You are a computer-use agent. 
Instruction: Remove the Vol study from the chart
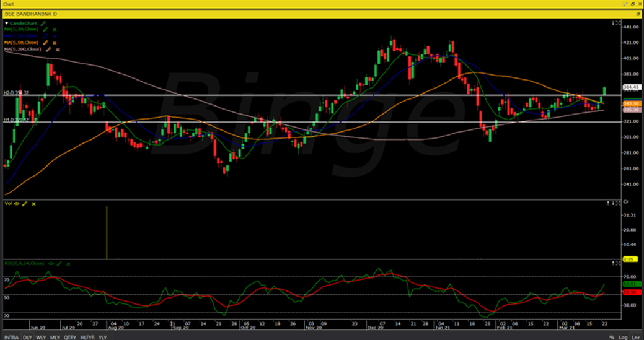(33, 204)
